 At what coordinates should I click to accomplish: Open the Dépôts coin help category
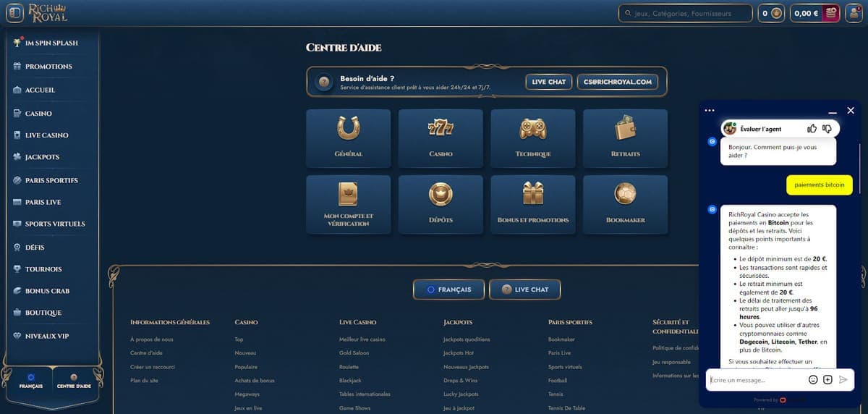pos(441,205)
